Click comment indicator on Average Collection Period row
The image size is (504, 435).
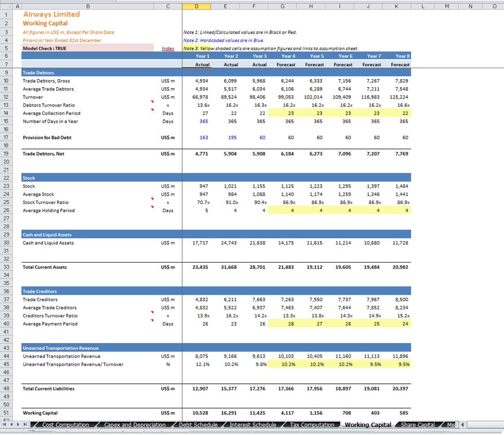152,110
